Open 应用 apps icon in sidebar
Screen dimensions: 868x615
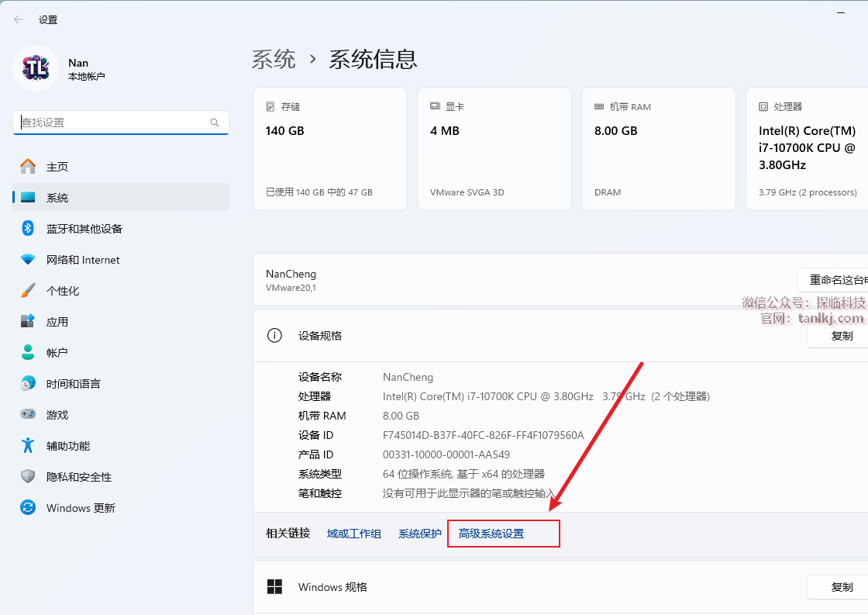pos(28,322)
